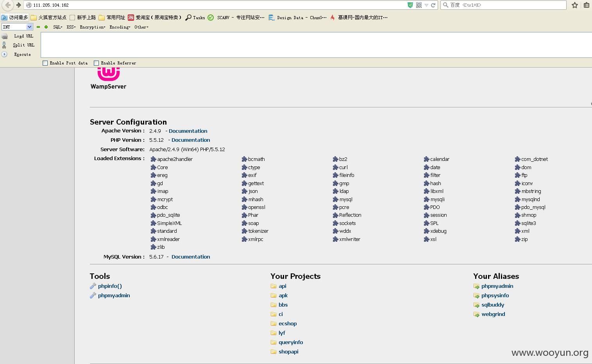Click the browser back arrow button

[7, 5]
